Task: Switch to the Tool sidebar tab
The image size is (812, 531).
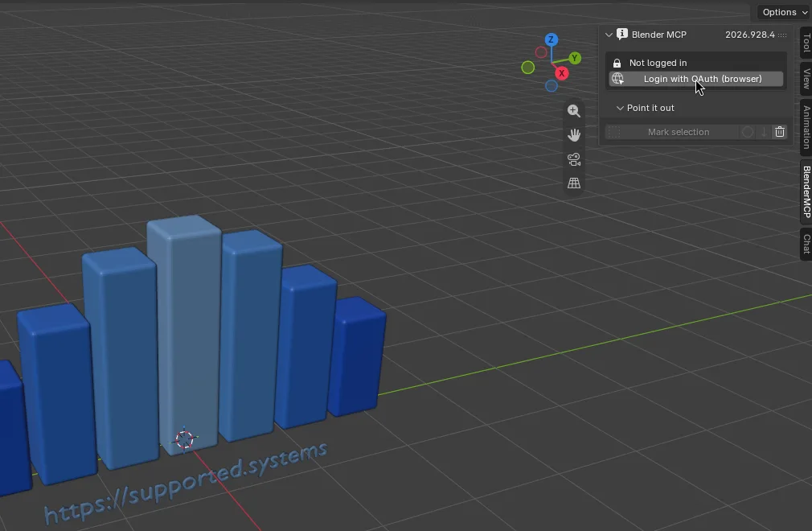Action: tap(806, 43)
